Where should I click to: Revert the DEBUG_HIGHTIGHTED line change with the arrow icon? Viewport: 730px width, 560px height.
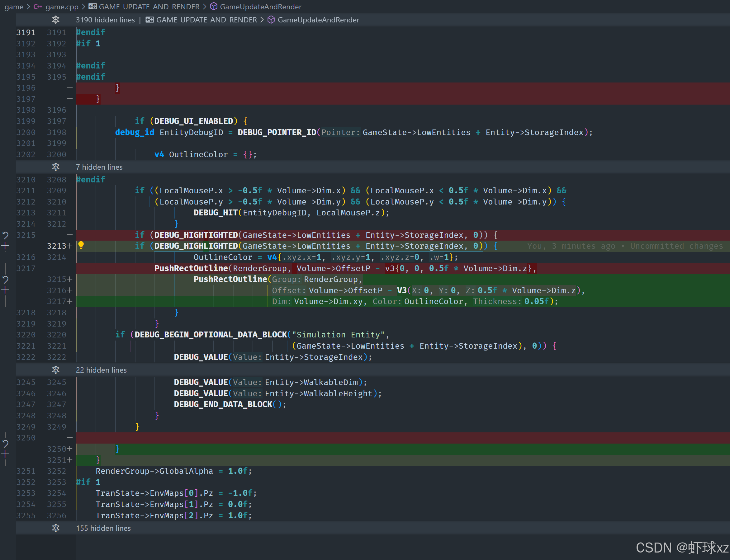(5, 235)
